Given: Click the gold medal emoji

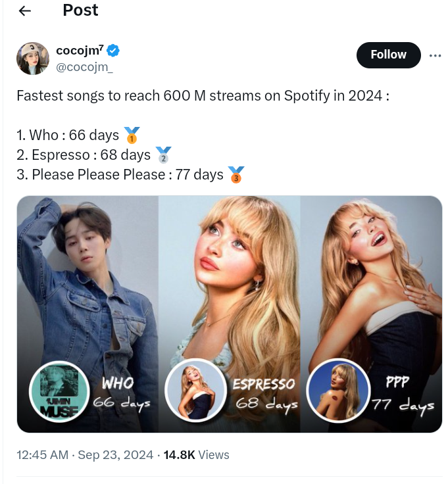Looking at the screenshot, I should pyautogui.click(x=132, y=136).
